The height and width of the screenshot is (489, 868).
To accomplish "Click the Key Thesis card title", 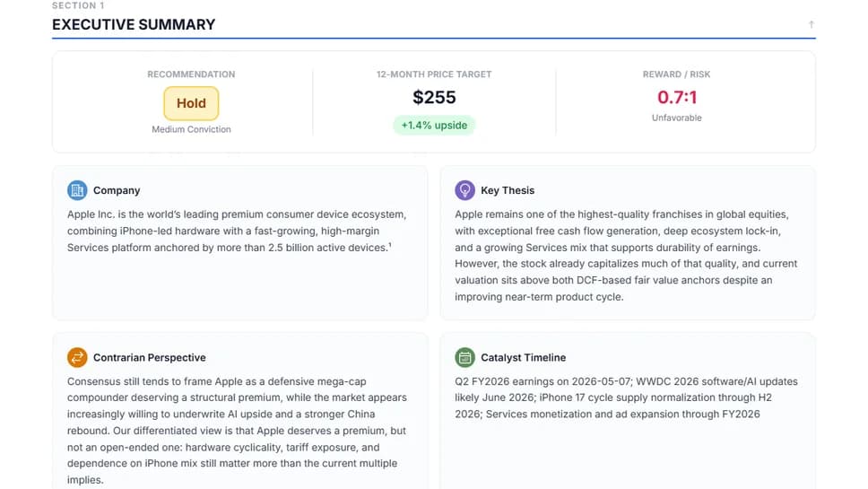I will (x=508, y=190).
